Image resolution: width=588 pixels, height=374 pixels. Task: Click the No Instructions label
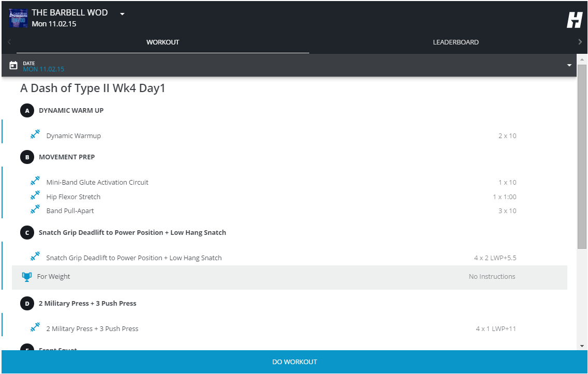492,276
